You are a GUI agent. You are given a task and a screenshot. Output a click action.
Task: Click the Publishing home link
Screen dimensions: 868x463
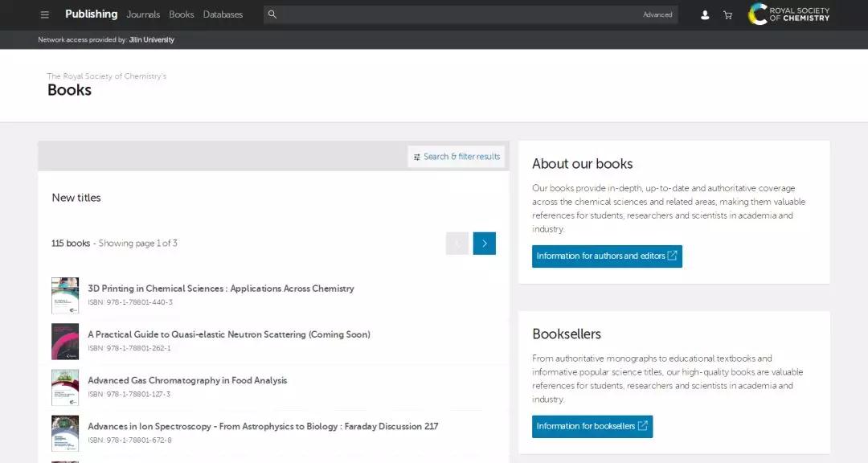click(x=91, y=14)
